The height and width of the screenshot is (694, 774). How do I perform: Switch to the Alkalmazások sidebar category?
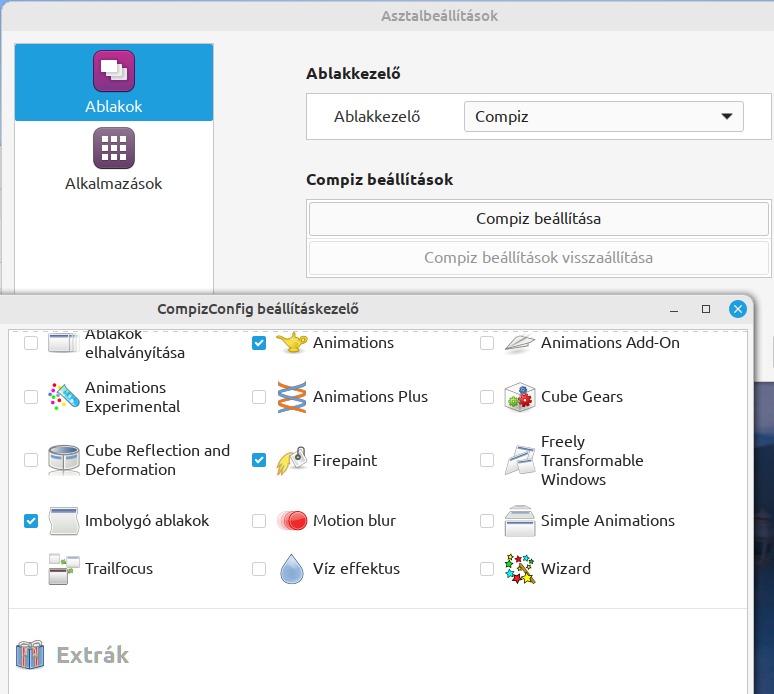(114, 159)
